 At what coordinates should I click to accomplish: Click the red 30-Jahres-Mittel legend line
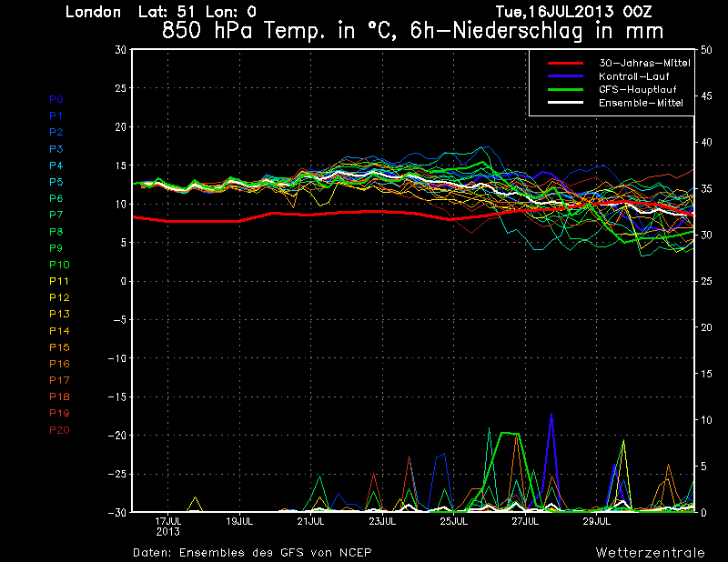(565, 63)
